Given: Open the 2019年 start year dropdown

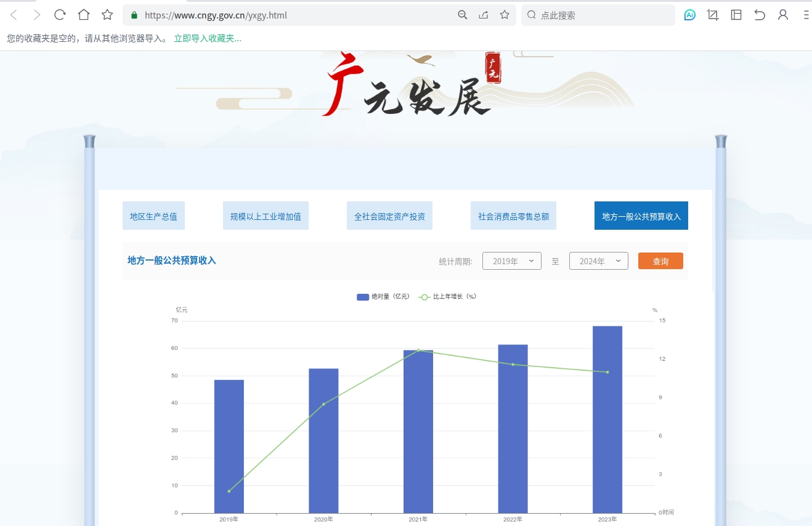Looking at the screenshot, I should tap(512, 261).
